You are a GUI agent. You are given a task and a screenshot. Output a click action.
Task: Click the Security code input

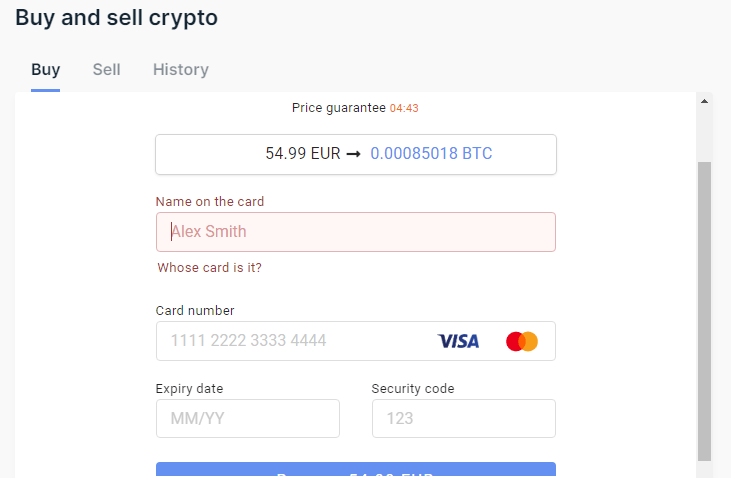tap(463, 418)
